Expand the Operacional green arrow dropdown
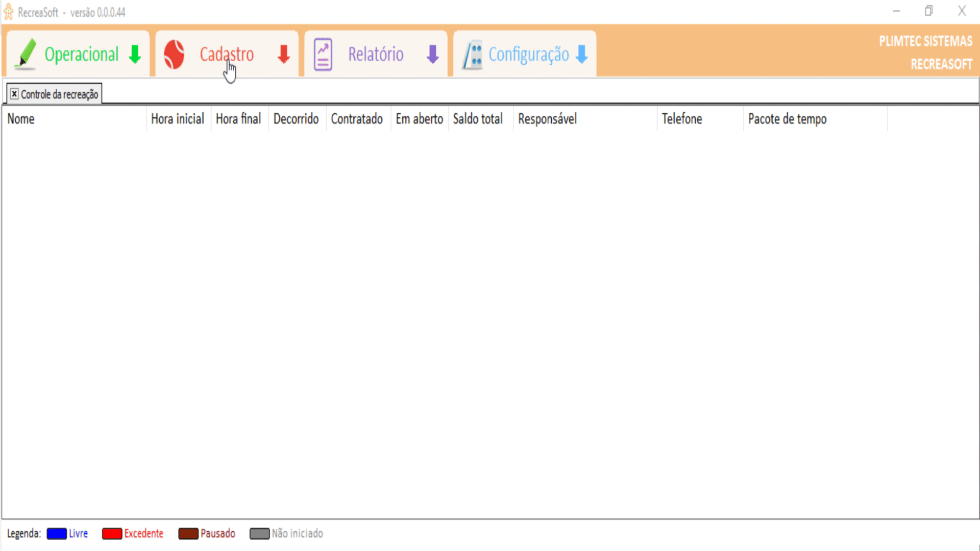The image size is (980, 551). point(135,54)
